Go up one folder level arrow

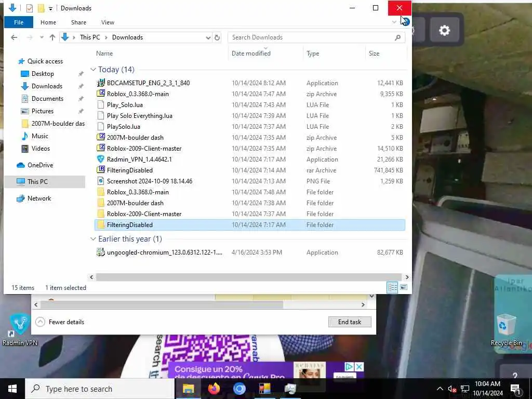pos(52,37)
